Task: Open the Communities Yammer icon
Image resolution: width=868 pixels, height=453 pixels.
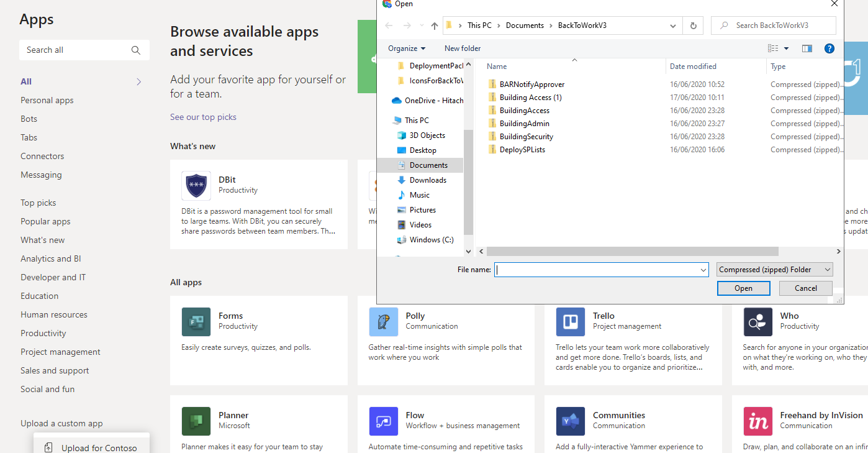Action: pyautogui.click(x=571, y=421)
